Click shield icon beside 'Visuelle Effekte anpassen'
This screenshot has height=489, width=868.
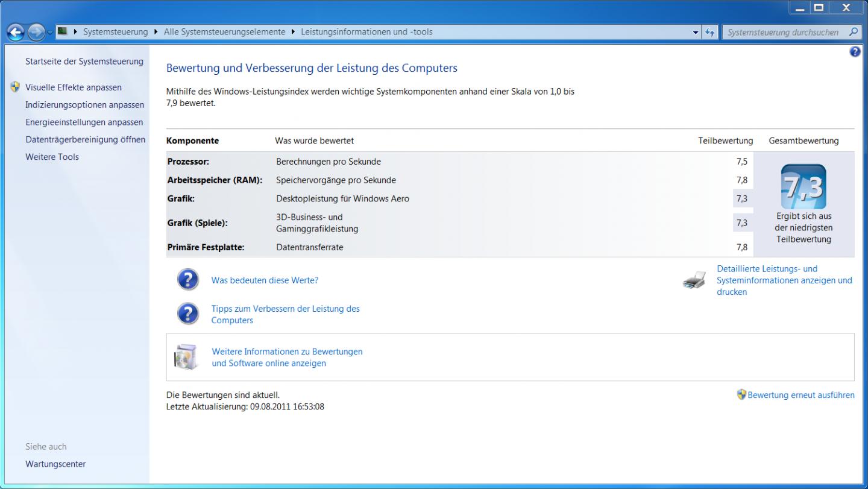16,87
